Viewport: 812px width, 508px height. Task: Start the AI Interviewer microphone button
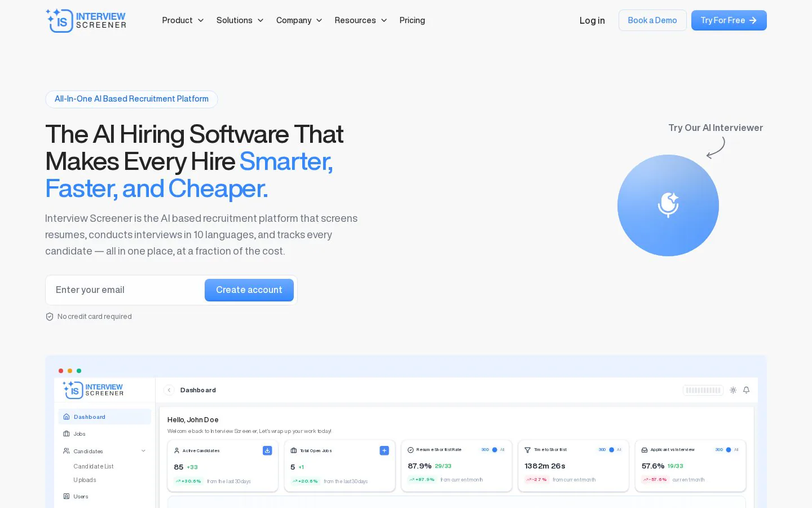[x=668, y=205]
